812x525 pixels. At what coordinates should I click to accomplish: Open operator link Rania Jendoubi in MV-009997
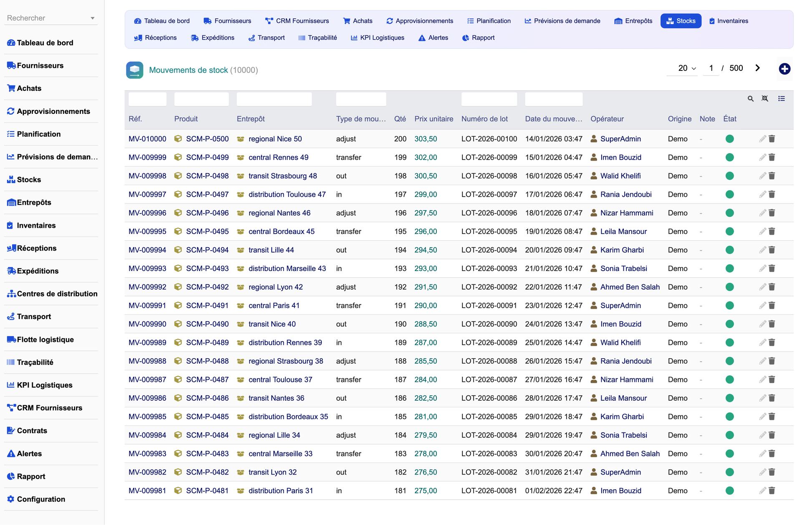click(626, 194)
